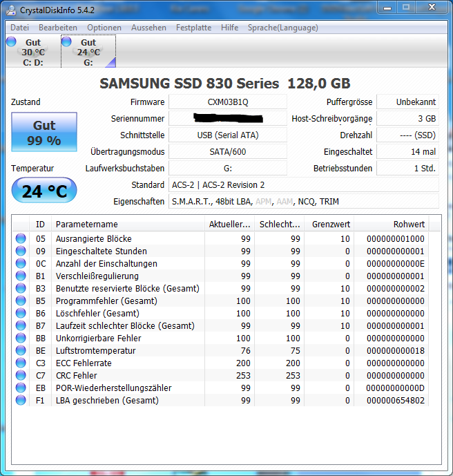The height and width of the screenshot is (476, 453).
Task: Click status icon for Benutzte reservierte Blöcke
Action: pos(21,288)
